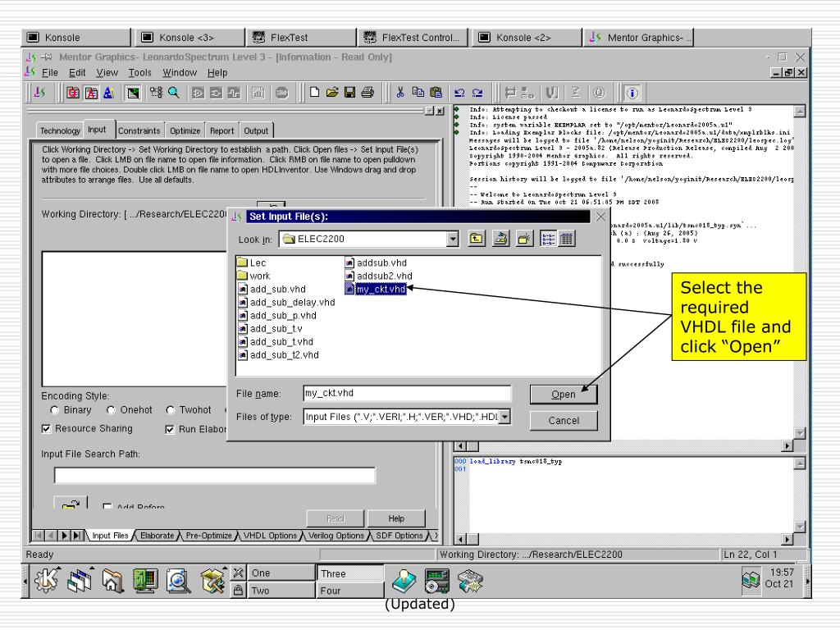Go up one folder level in file dialog
840x630 pixels.
(477, 239)
